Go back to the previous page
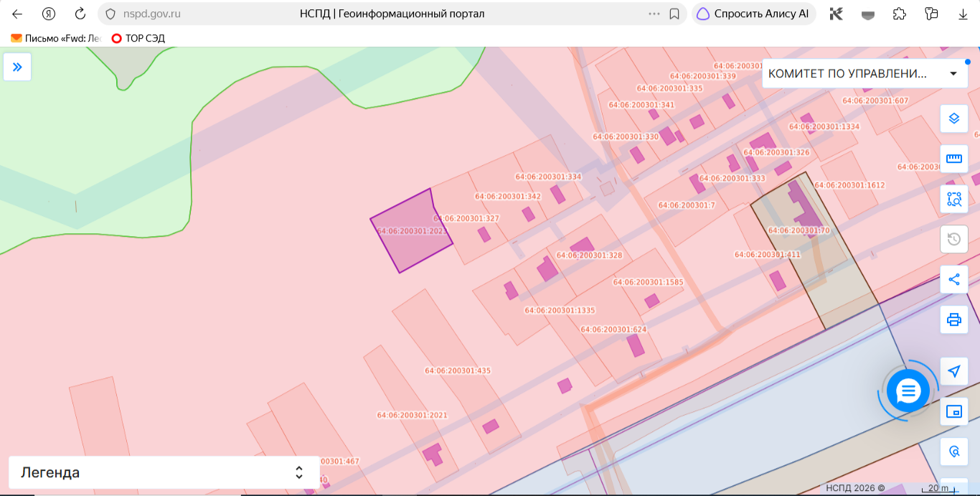 coord(17,14)
